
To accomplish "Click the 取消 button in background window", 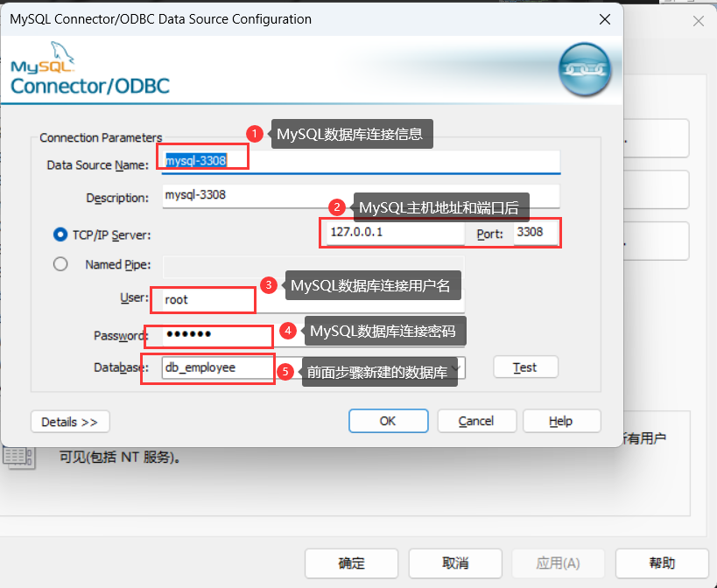I will (x=455, y=563).
